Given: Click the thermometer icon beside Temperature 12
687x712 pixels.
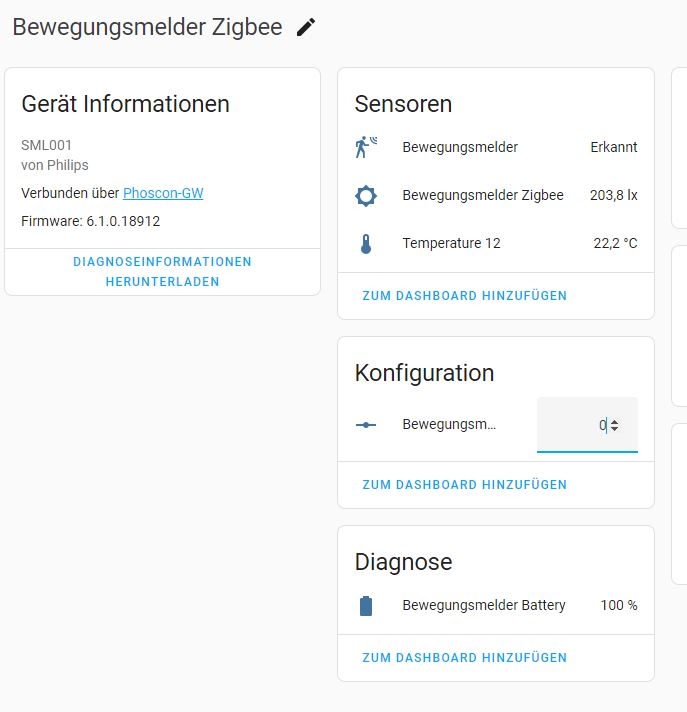Looking at the screenshot, I should tap(366, 243).
